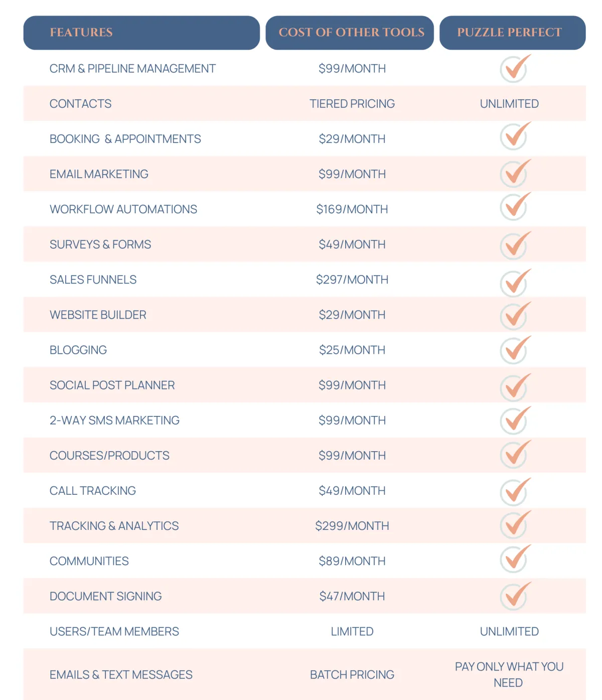Image resolution: width=602 pixels, height=700 pixels.
Task: Click the Puzzle Perfect column header
Action: (513, 33)
